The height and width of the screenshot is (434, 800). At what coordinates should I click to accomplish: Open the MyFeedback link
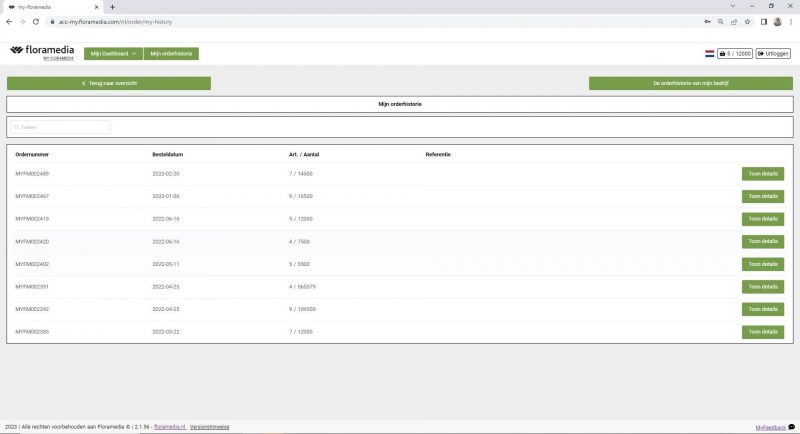click(770, 427)
